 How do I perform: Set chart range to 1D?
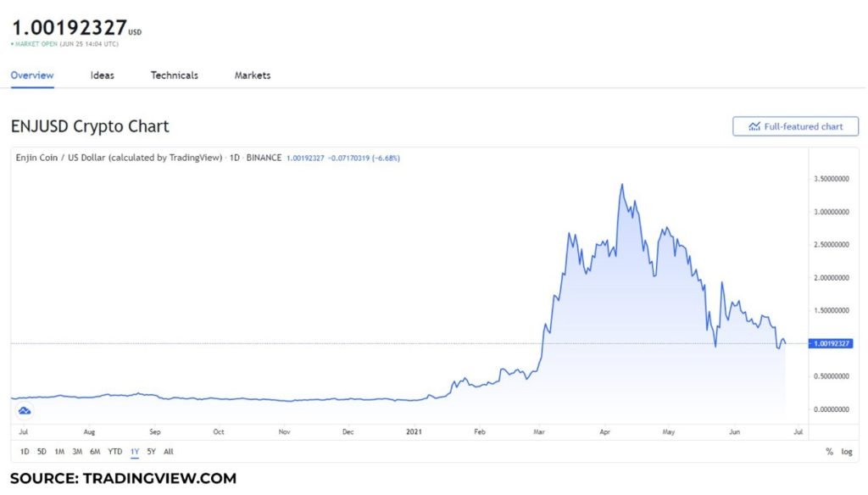(25, 452)
